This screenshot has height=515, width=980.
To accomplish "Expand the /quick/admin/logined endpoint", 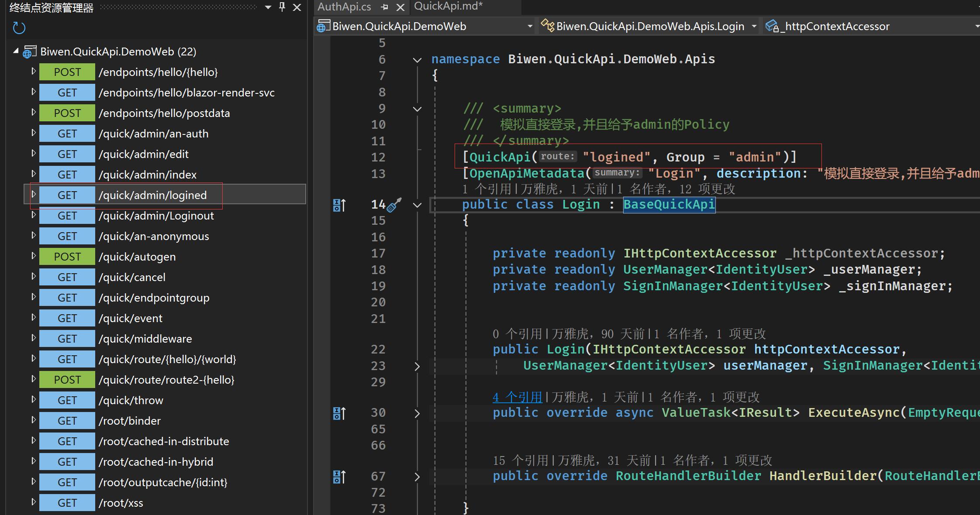I will click(x=33, y=194).
